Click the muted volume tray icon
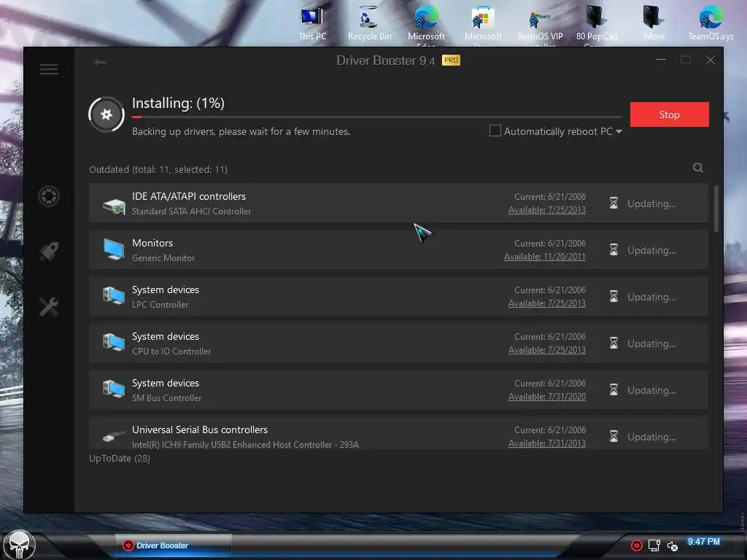The height and width of the screenshot is (560, 747). point(672,546)
